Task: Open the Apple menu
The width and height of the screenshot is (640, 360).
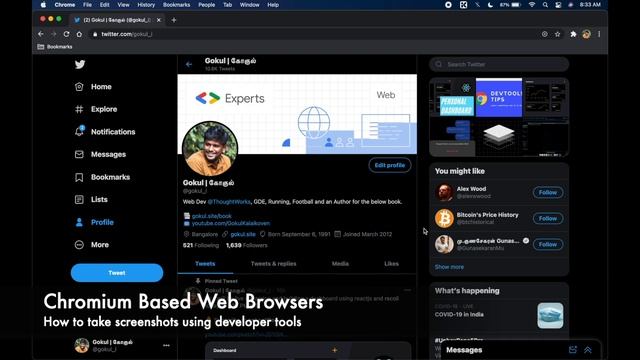Action: tap(43, 5)
